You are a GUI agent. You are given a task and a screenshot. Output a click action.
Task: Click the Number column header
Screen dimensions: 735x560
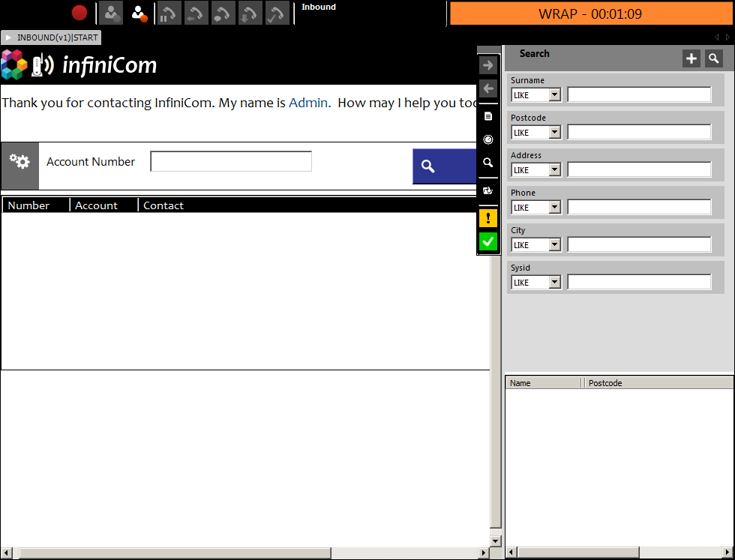(x=36, y=205)
